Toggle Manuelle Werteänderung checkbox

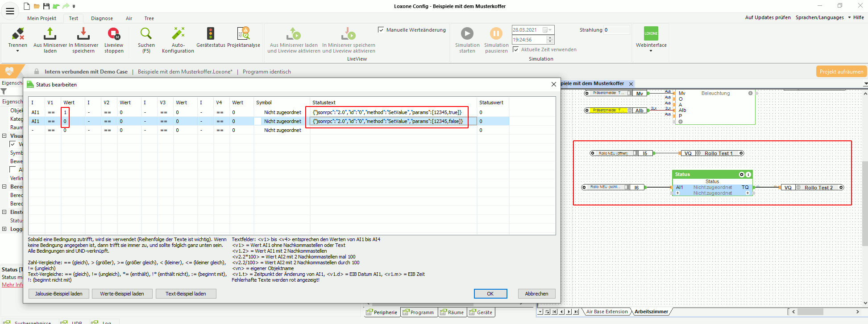point(381,30)
